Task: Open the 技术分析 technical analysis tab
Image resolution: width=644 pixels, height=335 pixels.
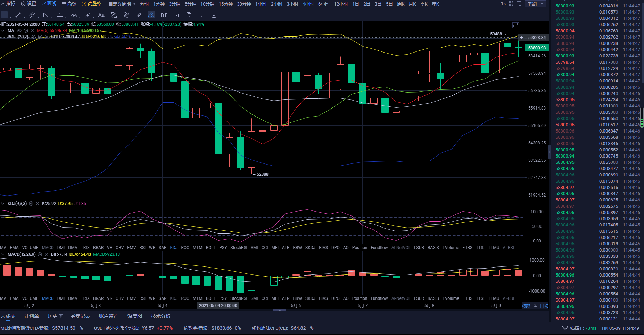Action: click(x=161, y=316)
